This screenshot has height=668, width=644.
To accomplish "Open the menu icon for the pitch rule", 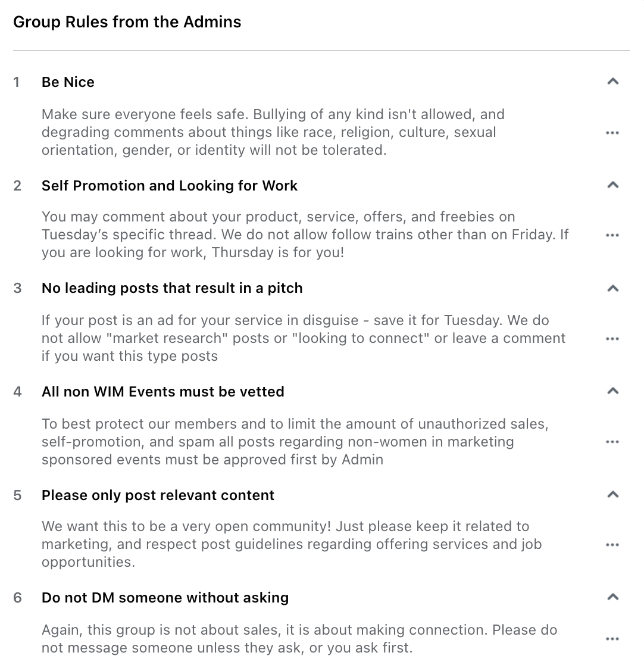I will [x=612, y=338].
